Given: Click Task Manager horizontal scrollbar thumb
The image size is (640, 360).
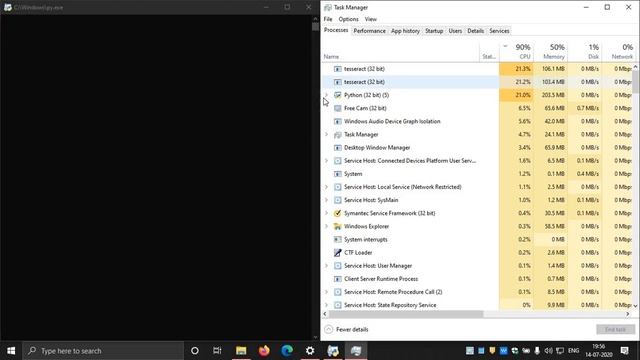Looking at the screenshot, I should 406,314.
